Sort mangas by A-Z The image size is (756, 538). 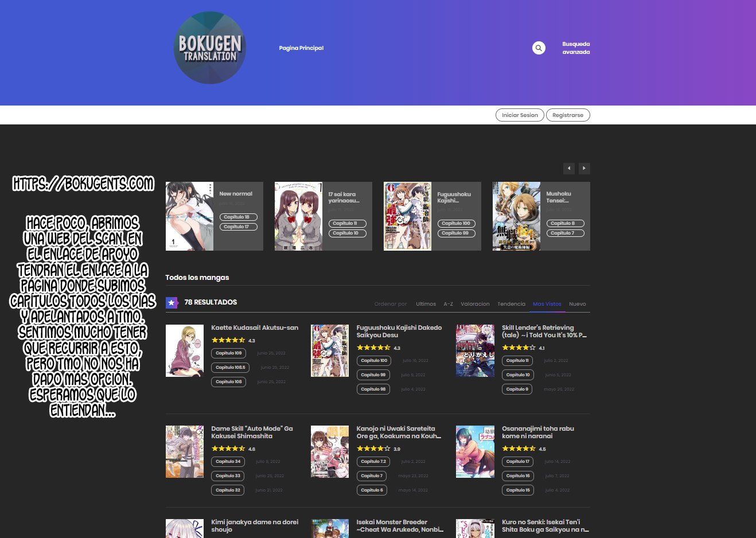tap(448, 304)
